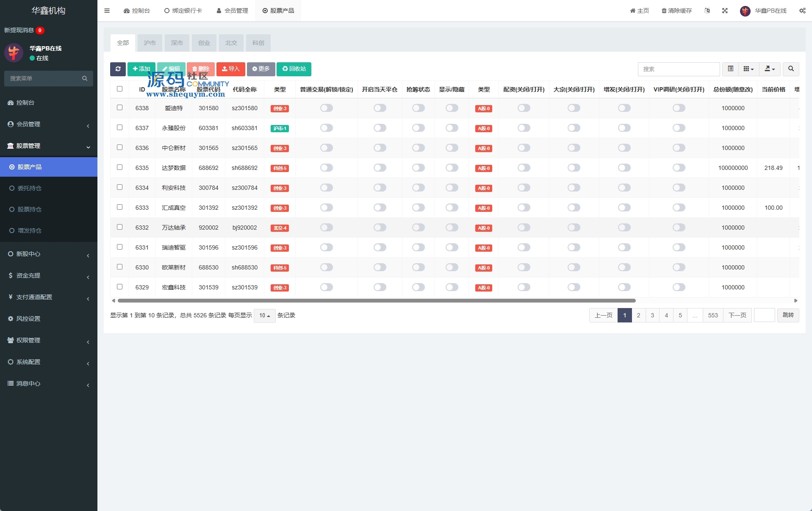Image resolution: width=812 pixels, height=511 pixels.
Task: Open the export data dropdown
Action: [770, 69]
